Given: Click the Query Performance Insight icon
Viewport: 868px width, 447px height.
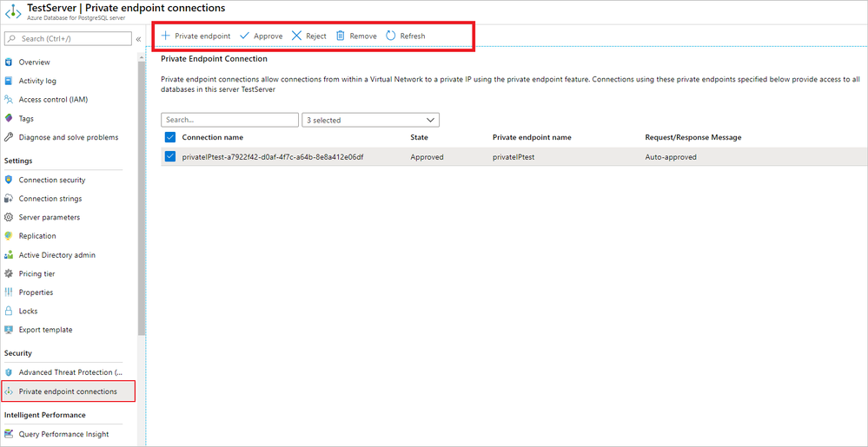Looking at the screenshot, I should click(9, 434).
